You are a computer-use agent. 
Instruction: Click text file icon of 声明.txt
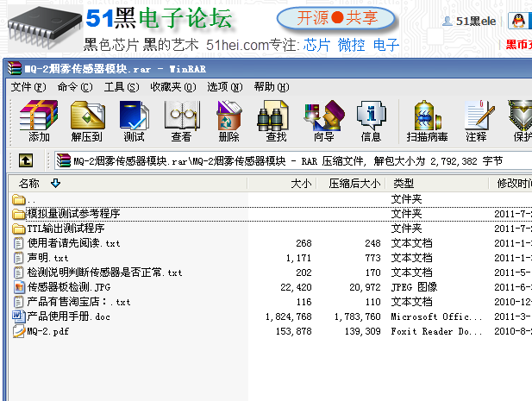[18, 258]
